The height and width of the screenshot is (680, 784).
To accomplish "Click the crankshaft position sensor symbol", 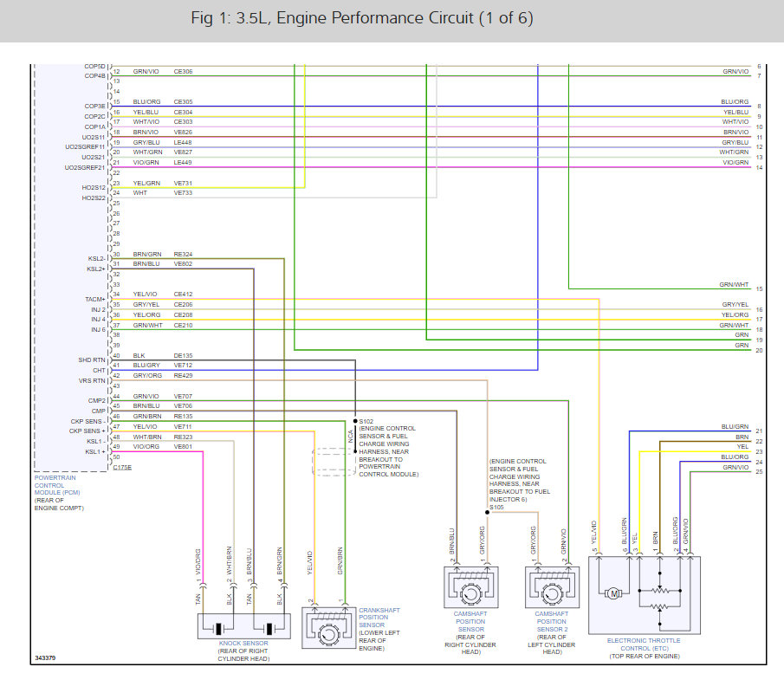I will (x=328, y=628).
